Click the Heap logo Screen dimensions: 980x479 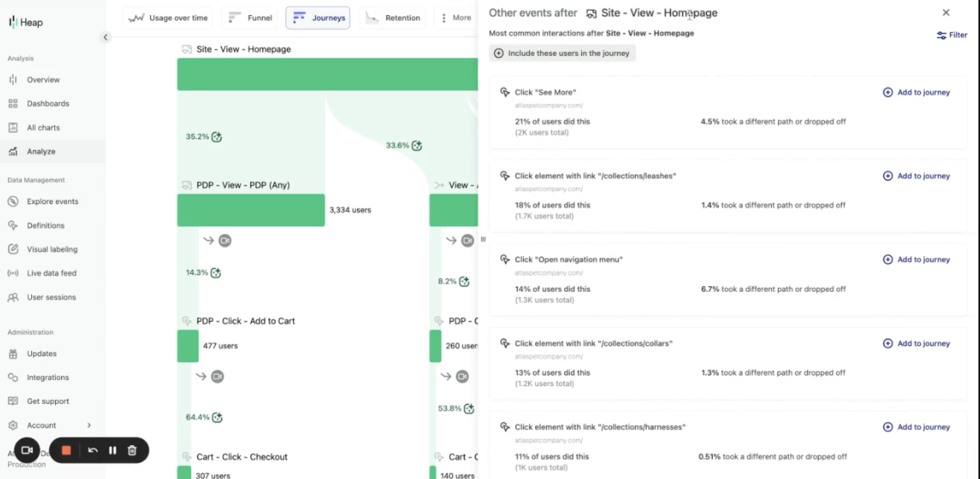pos(26,22)
